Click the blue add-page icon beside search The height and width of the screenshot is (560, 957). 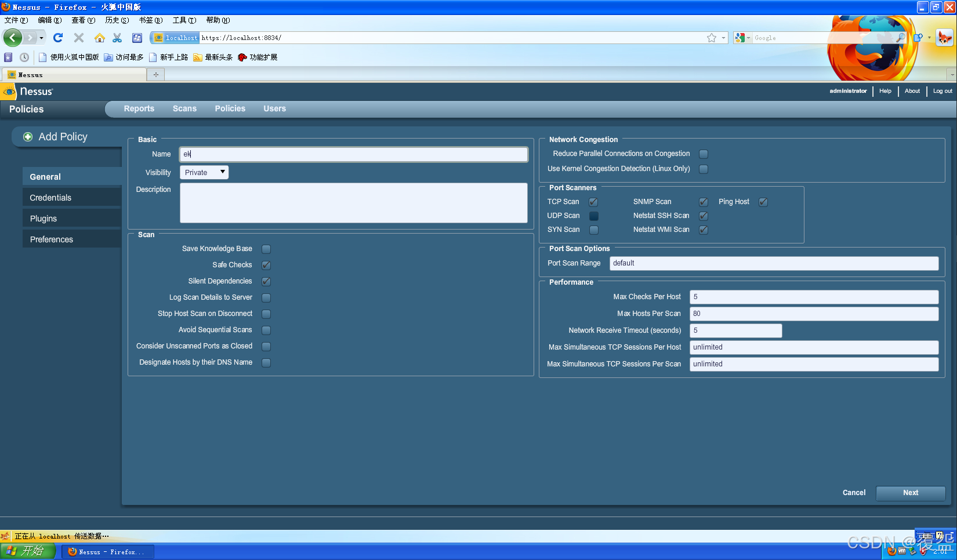918,38
